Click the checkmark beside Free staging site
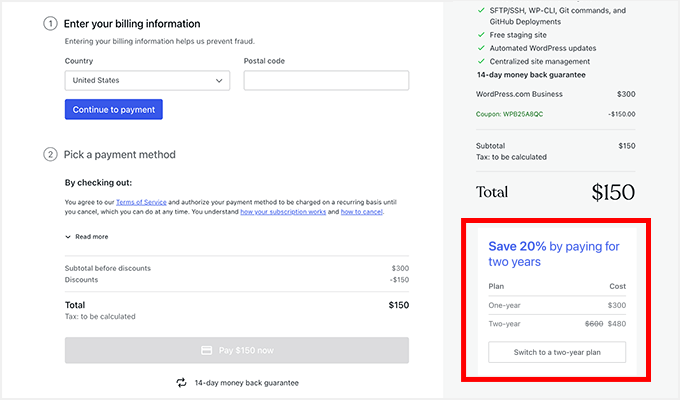 [x=481, y=33]
